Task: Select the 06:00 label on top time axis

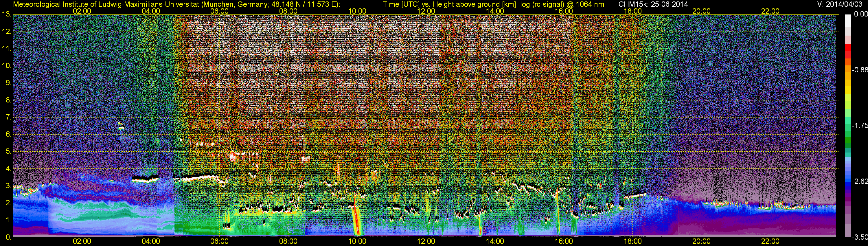Action: 219,11
